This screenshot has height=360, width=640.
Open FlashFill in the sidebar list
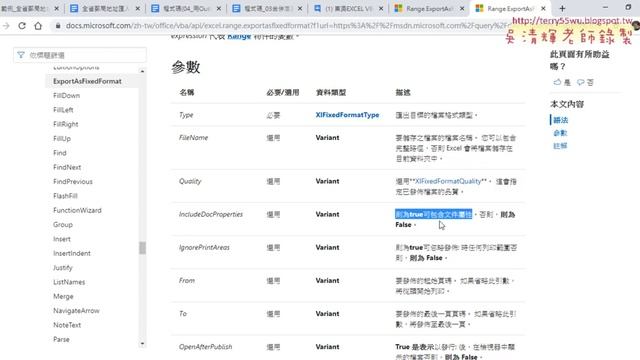coord(65,196)
